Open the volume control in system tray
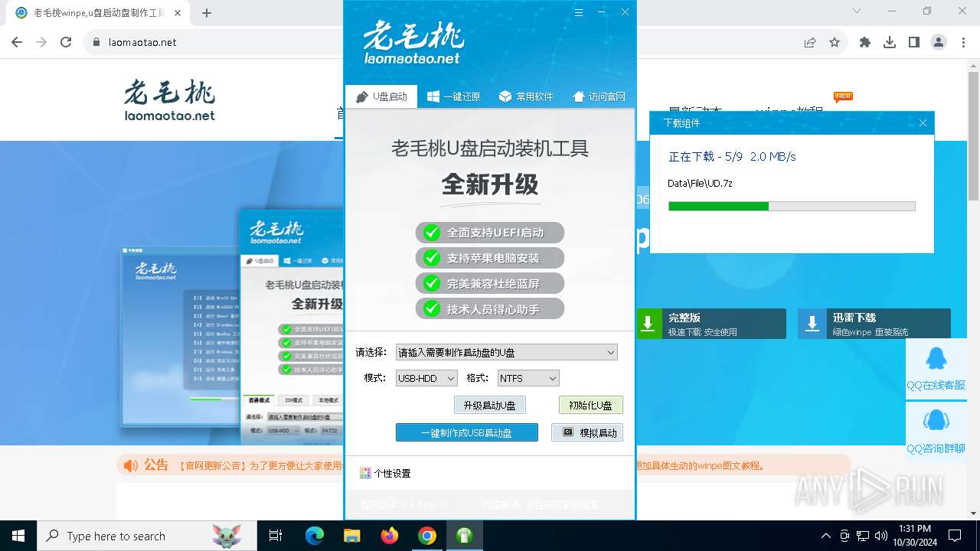The image size is (980, 551). click(880, 536)
